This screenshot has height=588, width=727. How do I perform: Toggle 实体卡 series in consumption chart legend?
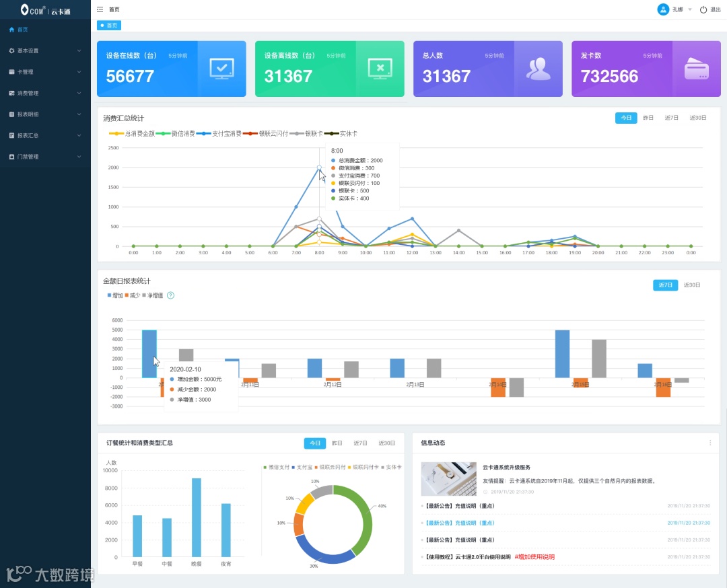(x=341, y=133)
